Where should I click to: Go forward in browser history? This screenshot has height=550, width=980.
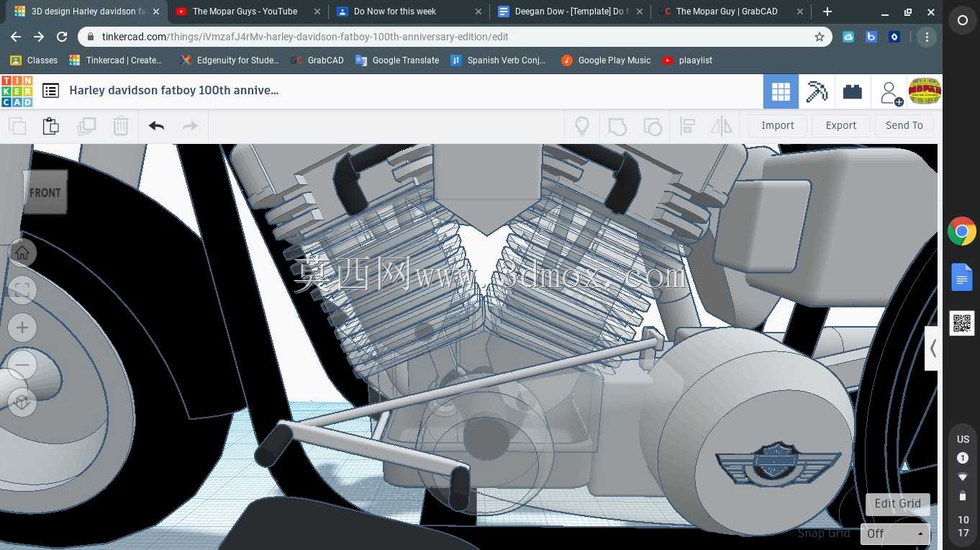tap(39, 37)
